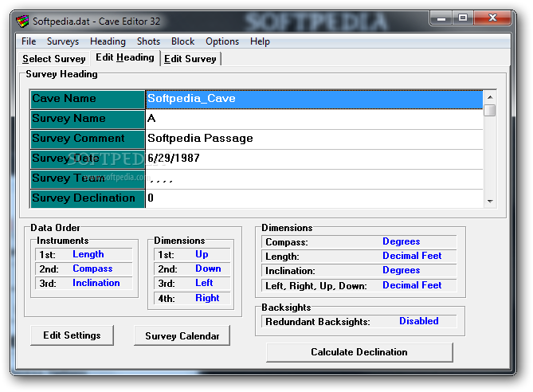Click the Length unit value 'Decimal Feet'
Screen dimensions: 533x392
coord(412,256)
